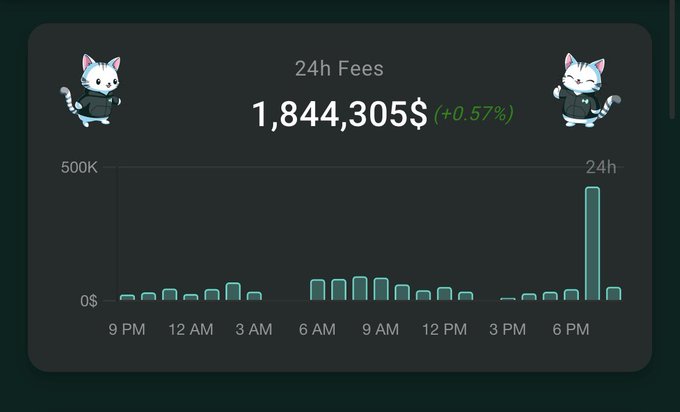The image size is (680, 412).
Task: Click the 12 AM x-axis label
Action: point(191,330)
